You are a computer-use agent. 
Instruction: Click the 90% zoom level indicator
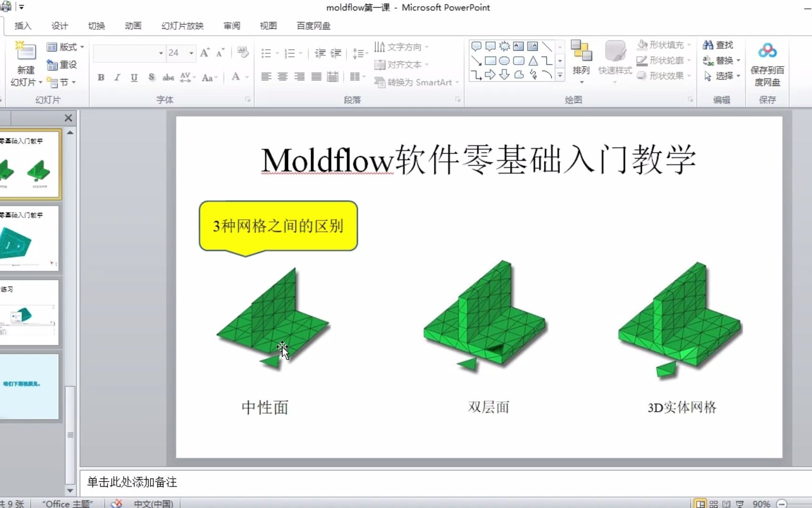pyautogui.click(x=761, y=503)
